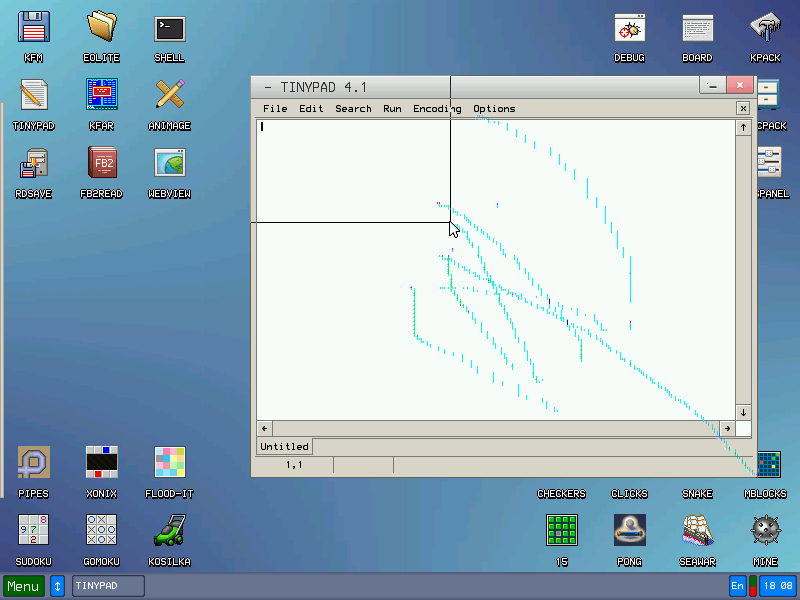Viewport: 800px width, 600px height.
Task: Select the Untitled document tab
Action: [x=284, y=447]
